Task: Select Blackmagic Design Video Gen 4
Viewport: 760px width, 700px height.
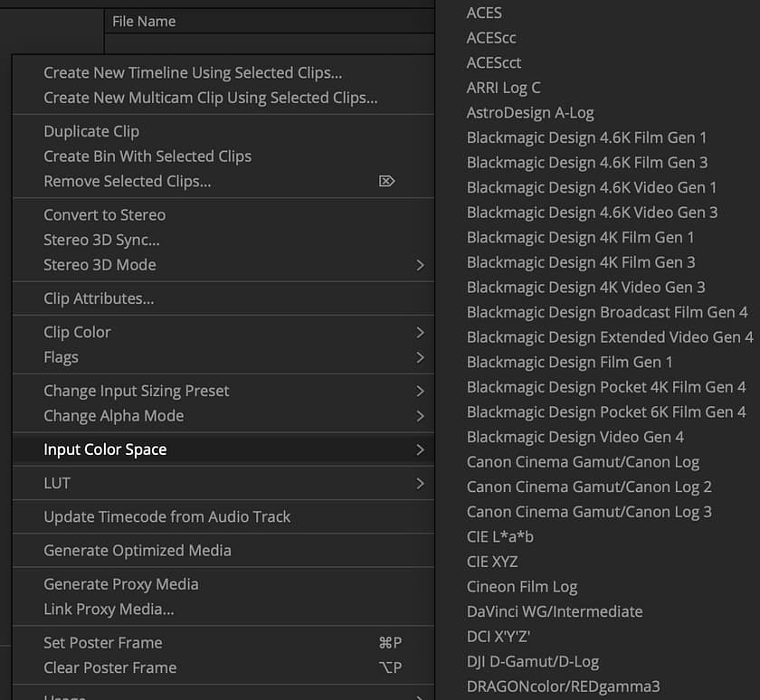Action: pyautogui.click(x=575, y=437)
